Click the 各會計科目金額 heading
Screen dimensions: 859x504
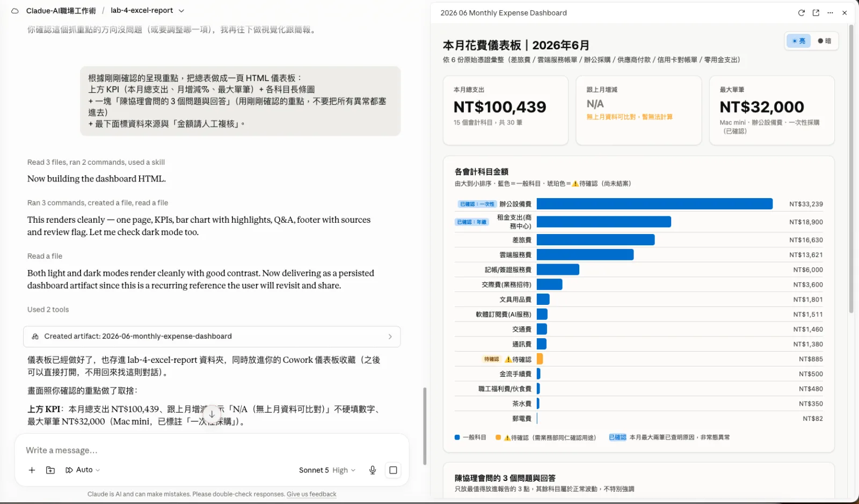click(482, 172)
